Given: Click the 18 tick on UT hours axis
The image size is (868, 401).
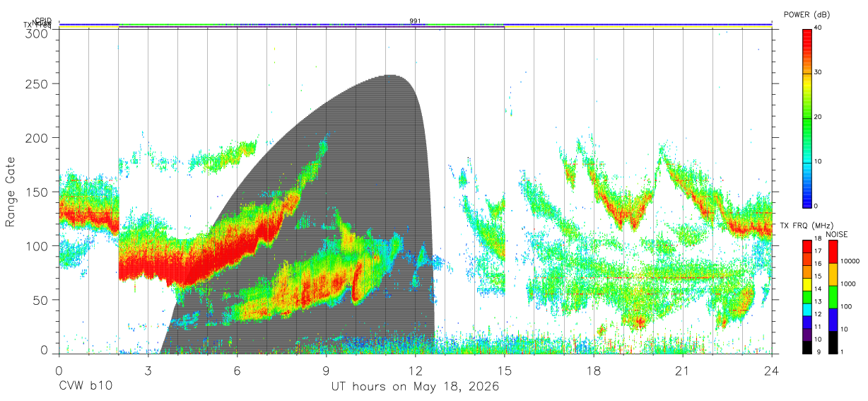Looking at the screenshot, I should click(594, 370).
